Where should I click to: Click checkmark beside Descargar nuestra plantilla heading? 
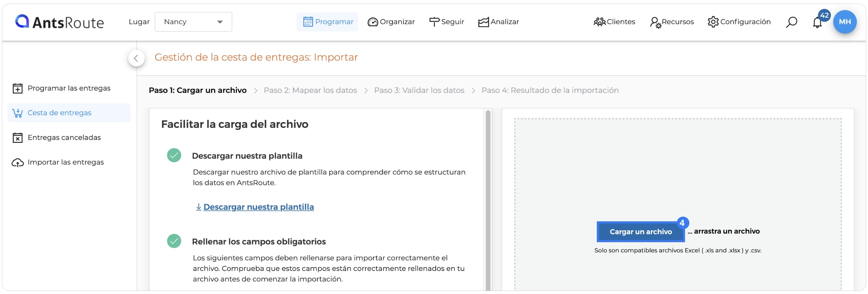(x=174, y=155)
